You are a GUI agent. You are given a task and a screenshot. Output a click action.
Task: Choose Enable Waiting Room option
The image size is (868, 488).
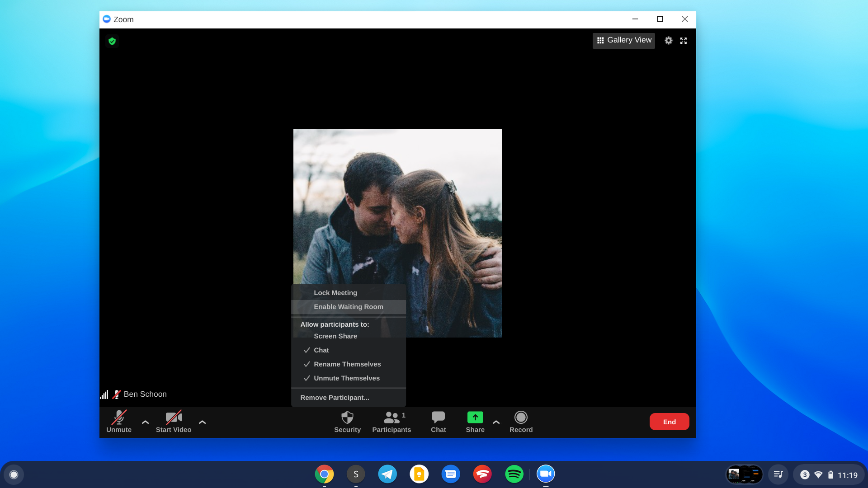(x=348, y=307)
